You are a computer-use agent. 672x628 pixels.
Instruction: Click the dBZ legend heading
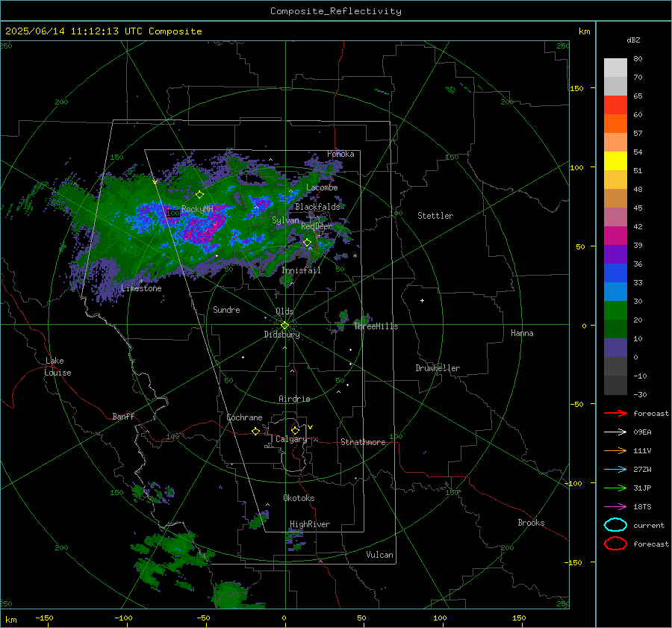point(633,40)
